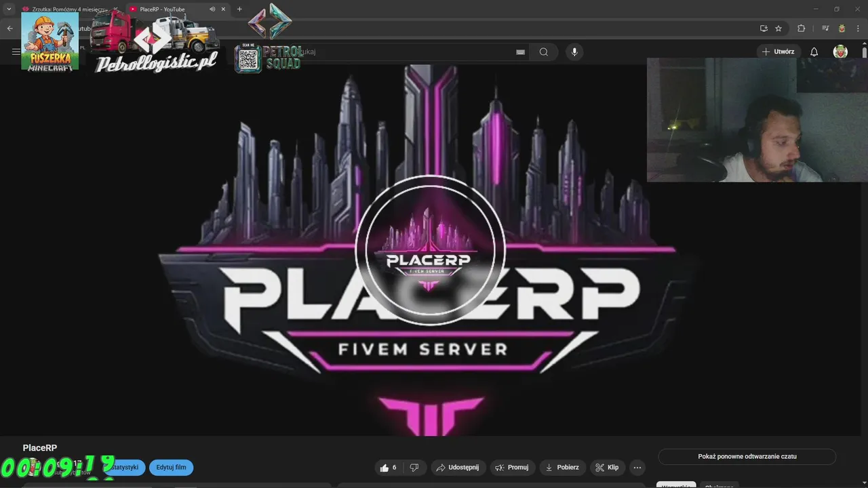The height and width of the screenshot is (488, 868).
Task: Mute the PlaceRP tab audio
Action: coord(212,9)
